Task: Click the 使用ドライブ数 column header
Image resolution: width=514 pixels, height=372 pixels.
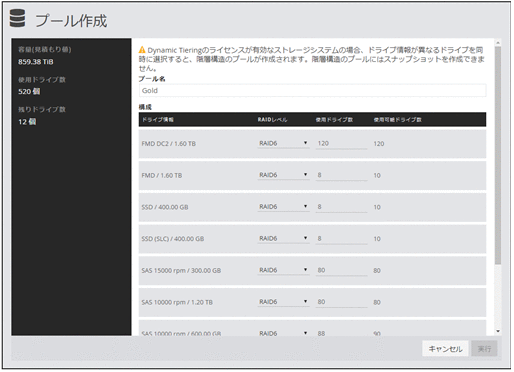Action: coord(334,120)
